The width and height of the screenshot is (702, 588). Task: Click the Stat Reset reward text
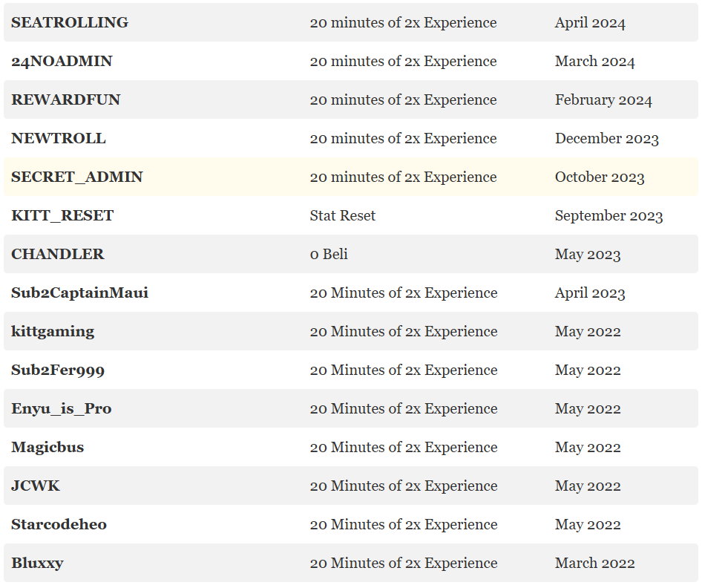click(x=343, y=216)
